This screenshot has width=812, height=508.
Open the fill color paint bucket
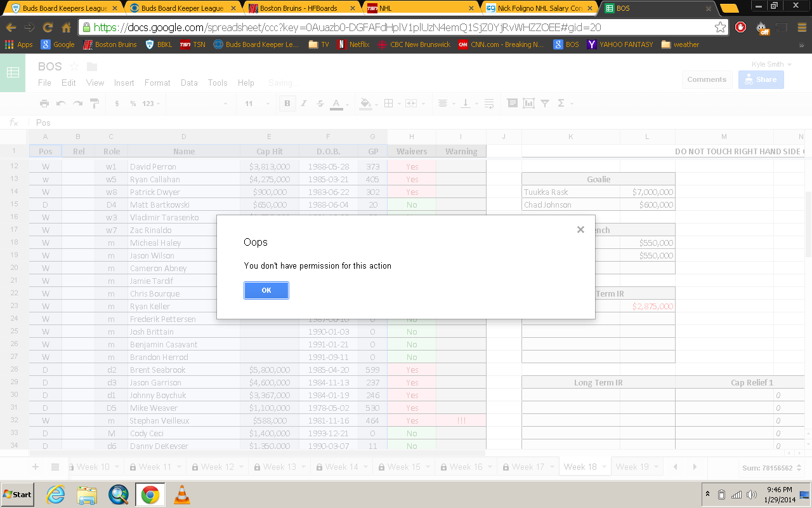point(368,104)
